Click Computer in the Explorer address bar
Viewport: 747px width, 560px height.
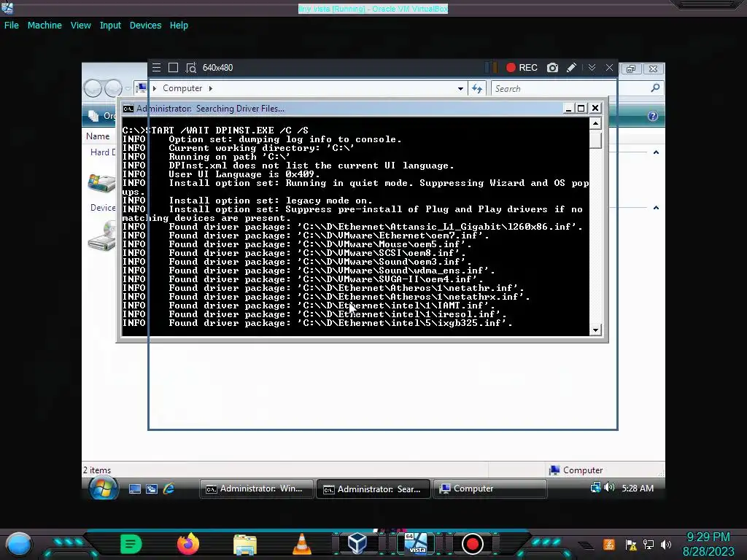(x=182, y=88)
